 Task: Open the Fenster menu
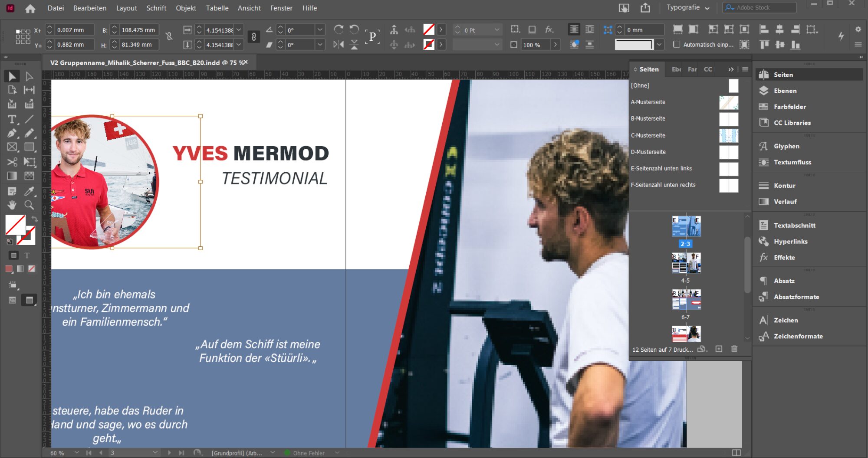pos(281,8)
